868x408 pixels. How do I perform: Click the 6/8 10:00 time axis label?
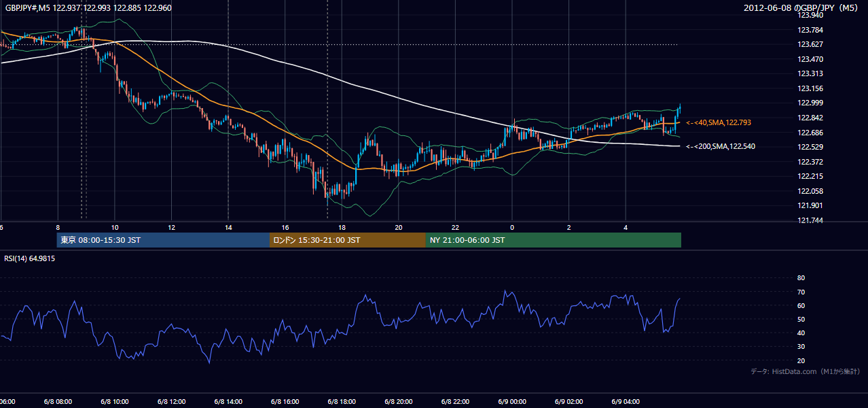point(114,401)
